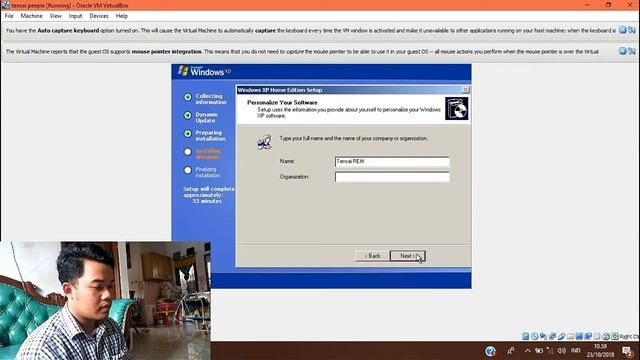Open the clock showing 10.59
Screen dimensions: 640x360
tap(600, 350)
